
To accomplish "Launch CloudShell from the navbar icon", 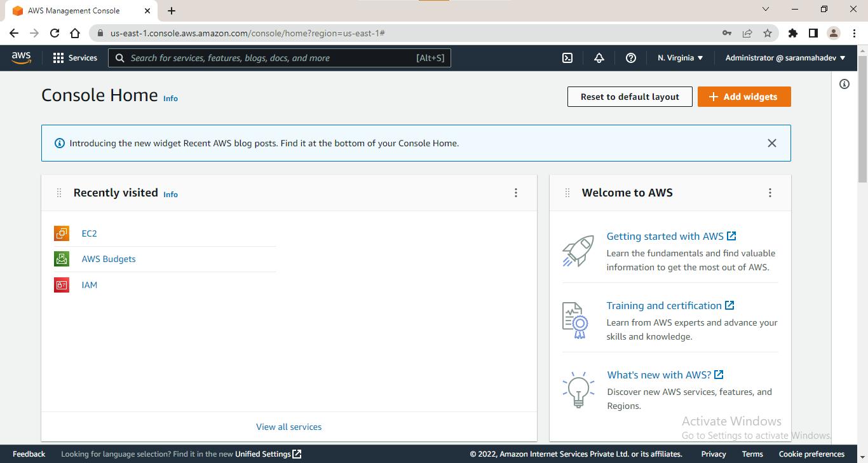I will tap(567, 58).
